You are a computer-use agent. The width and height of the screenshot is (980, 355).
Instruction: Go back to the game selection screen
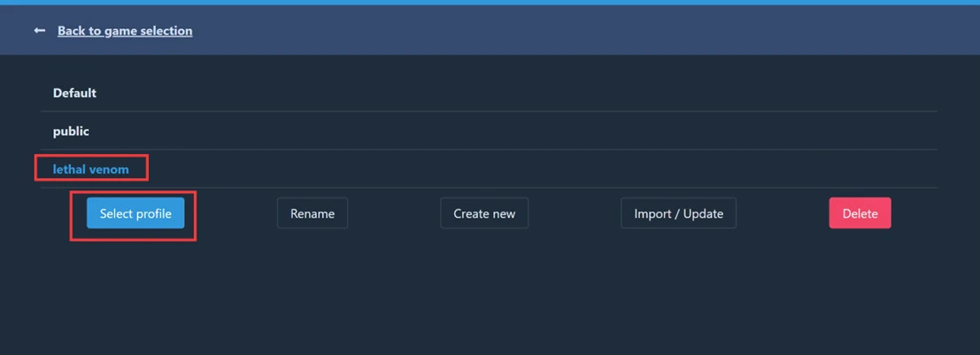pos(125,31)
